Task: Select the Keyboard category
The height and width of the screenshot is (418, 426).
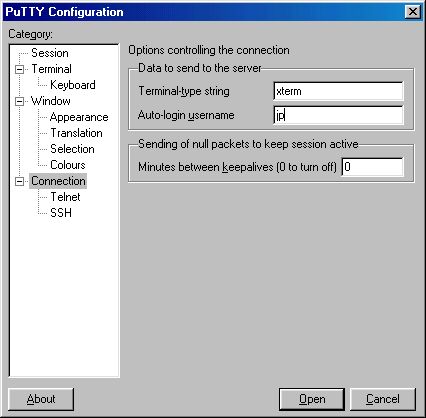Action: coord(73,85)
